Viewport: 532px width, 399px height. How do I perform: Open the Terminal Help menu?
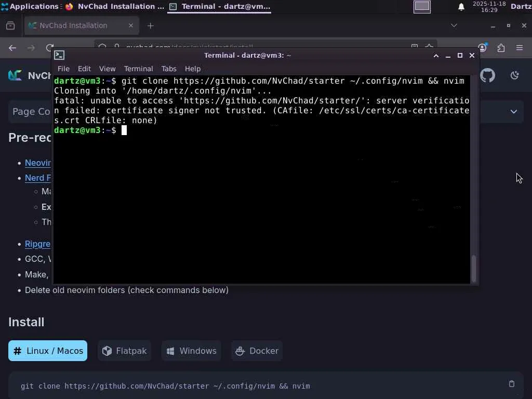(193, 69)
